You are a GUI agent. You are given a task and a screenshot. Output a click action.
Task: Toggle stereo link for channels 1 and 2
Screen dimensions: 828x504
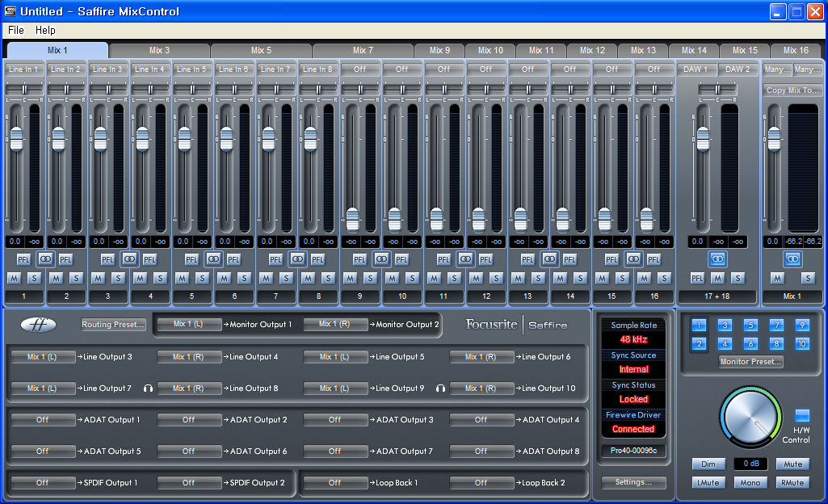44,259
